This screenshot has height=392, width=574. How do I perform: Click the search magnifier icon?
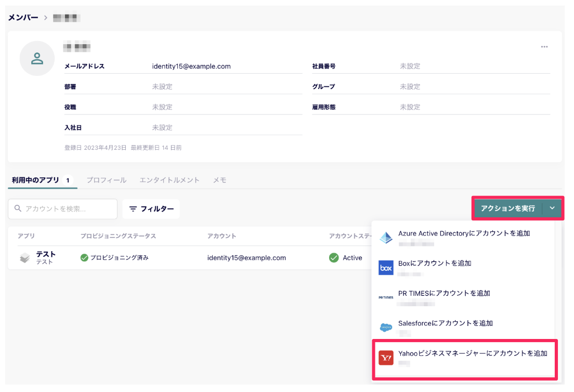pos(18,208)
